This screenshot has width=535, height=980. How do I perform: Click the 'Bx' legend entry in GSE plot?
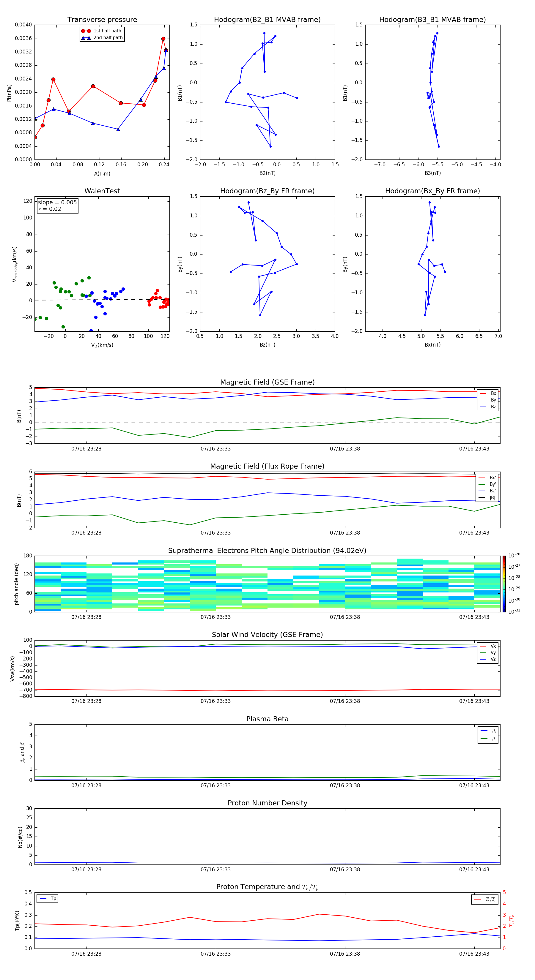488,393
